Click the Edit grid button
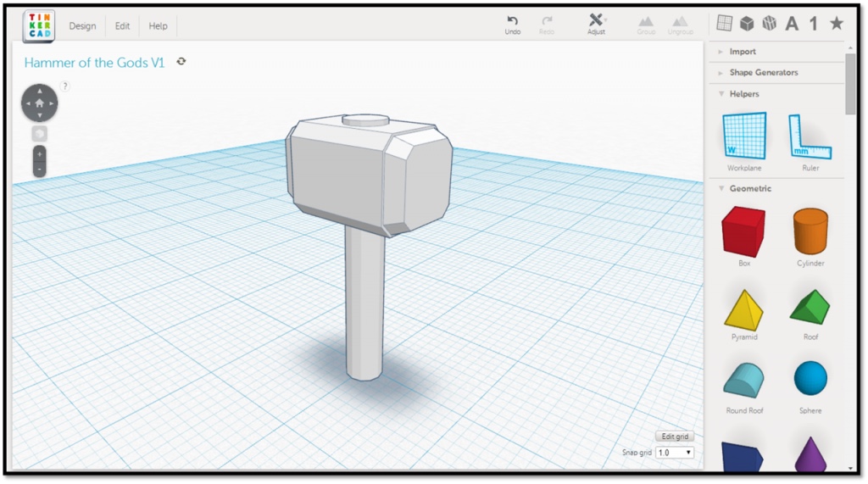868x484 pixels. (674, 437)
